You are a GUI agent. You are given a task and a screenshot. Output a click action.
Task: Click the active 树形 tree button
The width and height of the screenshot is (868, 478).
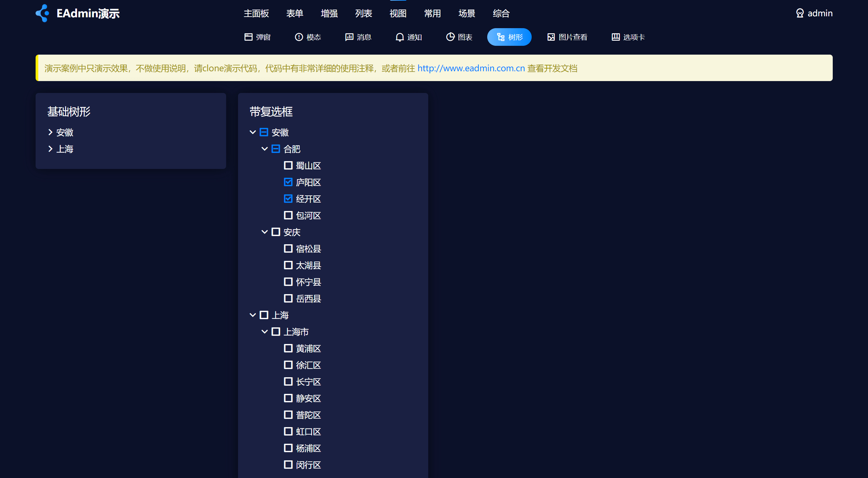click(509, 37)
